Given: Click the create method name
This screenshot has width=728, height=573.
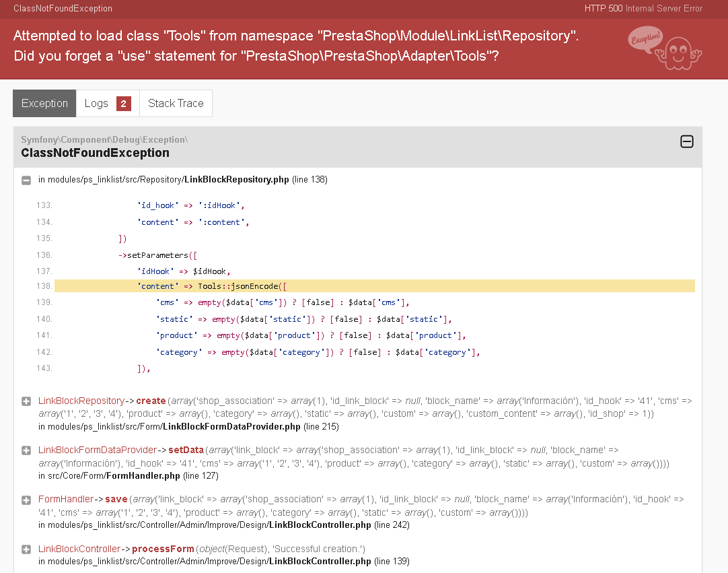Looking at the screenshot, I should tap(151, 401).
